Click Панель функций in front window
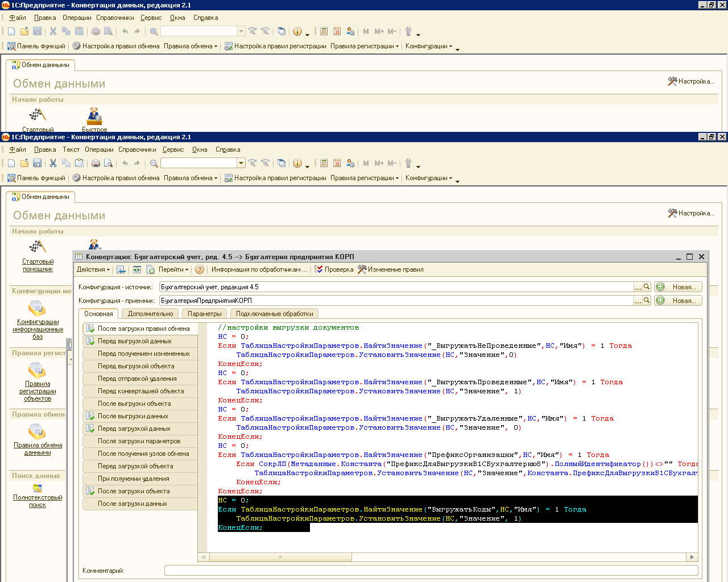 coord(36,178)
